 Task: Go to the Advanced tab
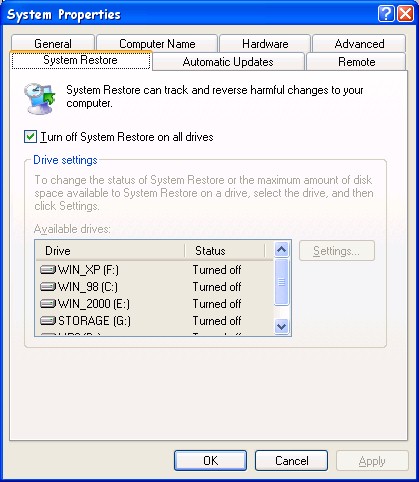point(359,44)
